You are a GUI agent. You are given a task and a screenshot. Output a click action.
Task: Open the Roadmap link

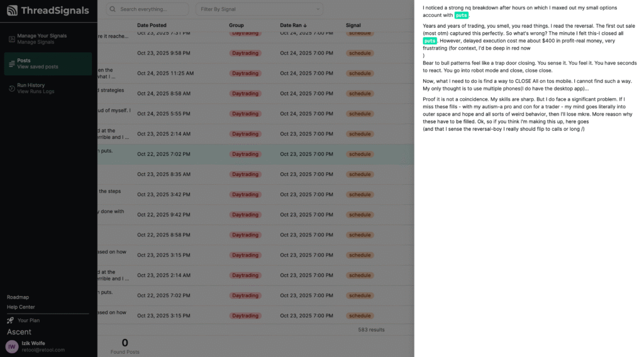coord(18,297)
